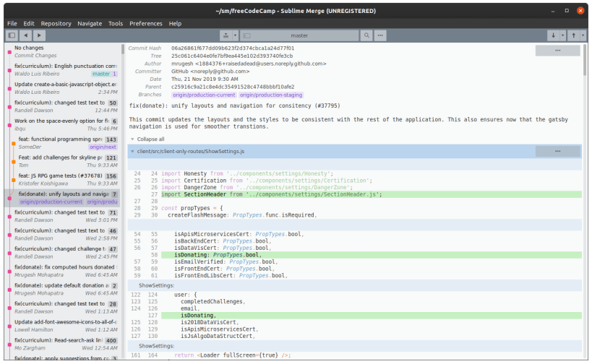The height and width of the screenshot is (364, 592).
Task: Open the commit actions ellipsis button
Action: 557,51
